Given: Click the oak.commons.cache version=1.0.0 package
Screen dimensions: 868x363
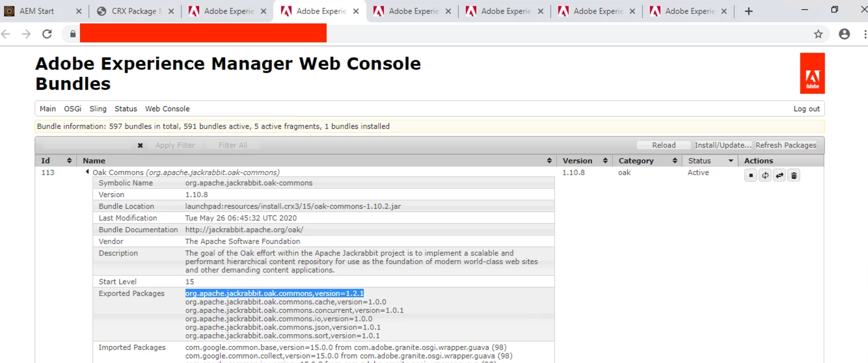Looking at the screenshot, I should coord(286,302).
